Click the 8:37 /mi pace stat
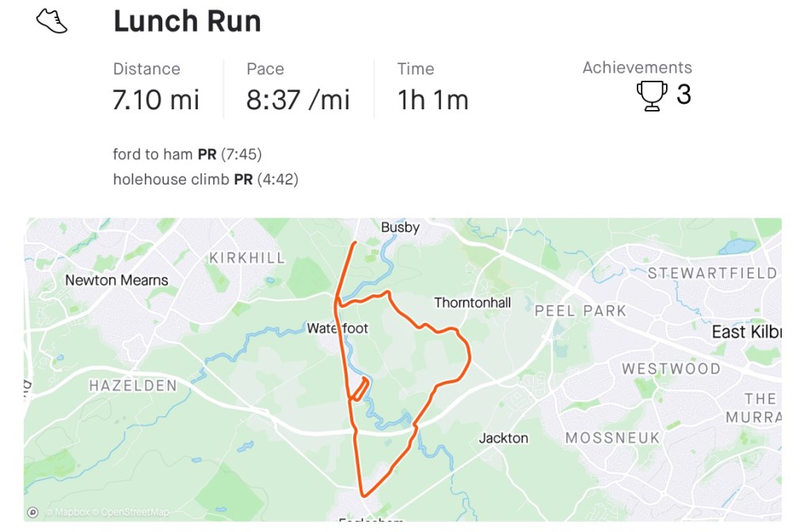 click(x=298, y=101)
